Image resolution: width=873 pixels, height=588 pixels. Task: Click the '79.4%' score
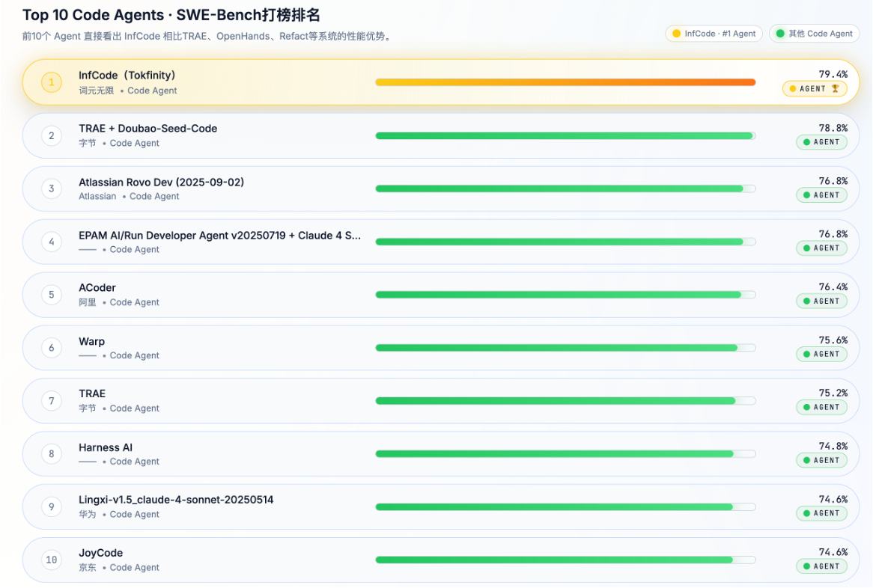pyautogui.click(x=833, y=74)
